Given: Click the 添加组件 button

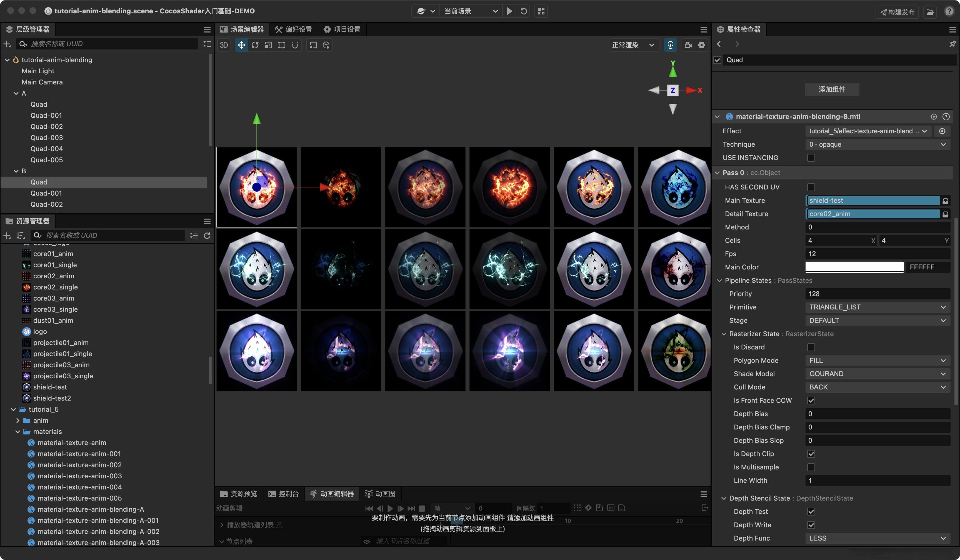Looking at the screenshot, I should tap(832, 89).
